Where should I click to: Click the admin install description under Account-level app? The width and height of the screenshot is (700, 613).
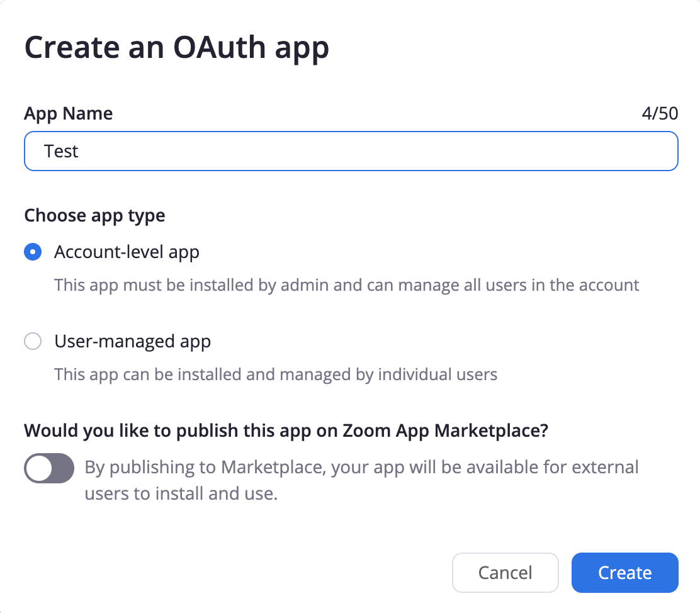click(x=346, y=285)
